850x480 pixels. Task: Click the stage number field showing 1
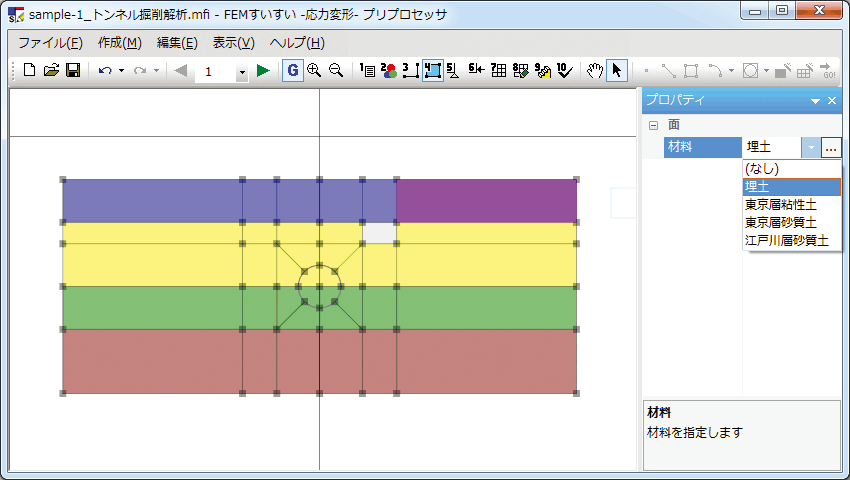coord(215,72)
